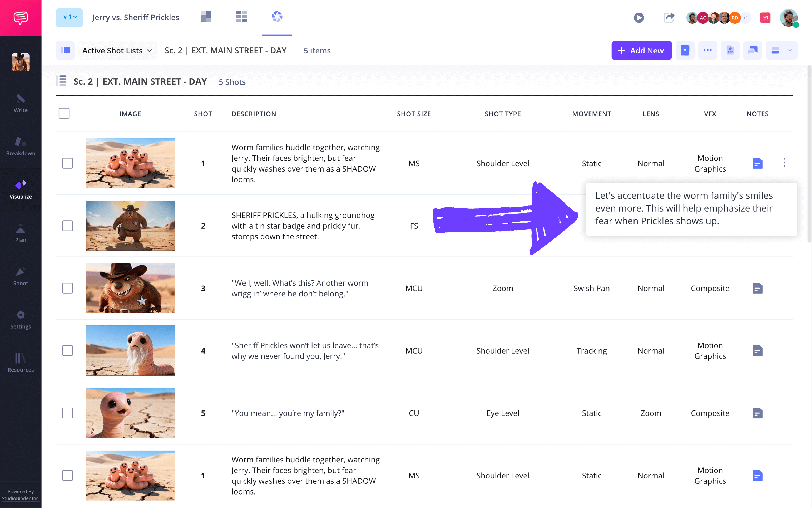Click the Add New button
Viewport: 812px width, 523px height.
pyautogui.click(x=641, y=51)
